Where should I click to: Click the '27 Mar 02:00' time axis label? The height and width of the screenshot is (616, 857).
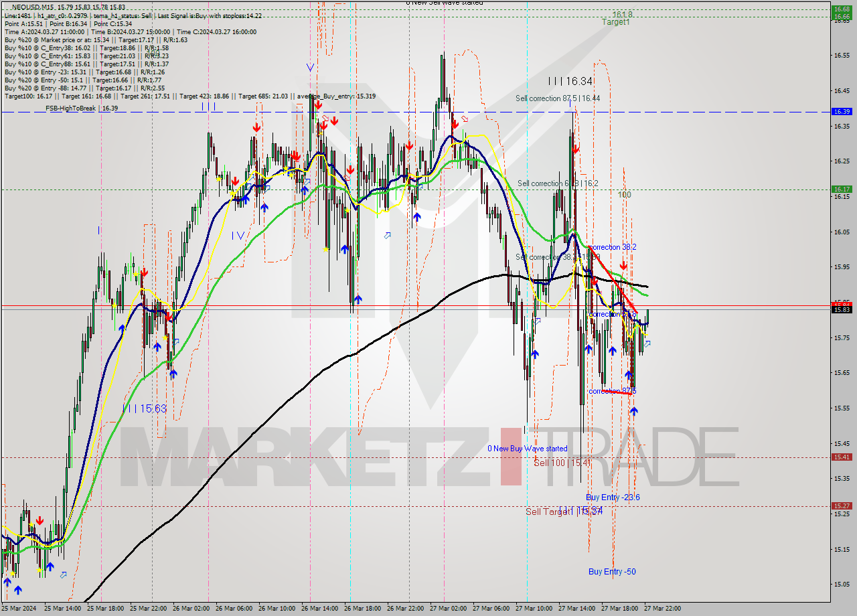pyautogui.click(x=448, y=609)
